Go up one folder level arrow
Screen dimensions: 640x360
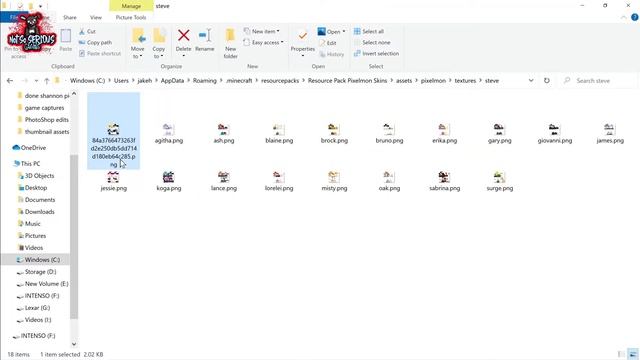pyautogui.click(x=47, y=81)
